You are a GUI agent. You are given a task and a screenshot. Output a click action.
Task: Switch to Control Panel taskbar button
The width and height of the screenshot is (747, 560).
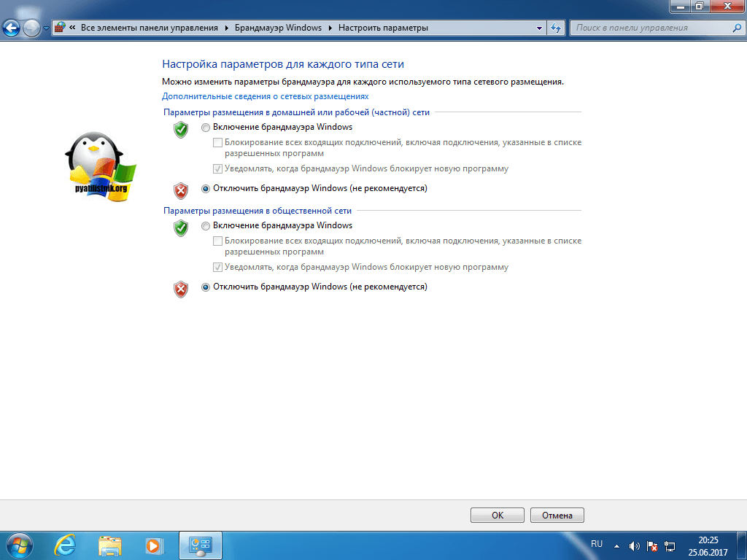point(201,545)
